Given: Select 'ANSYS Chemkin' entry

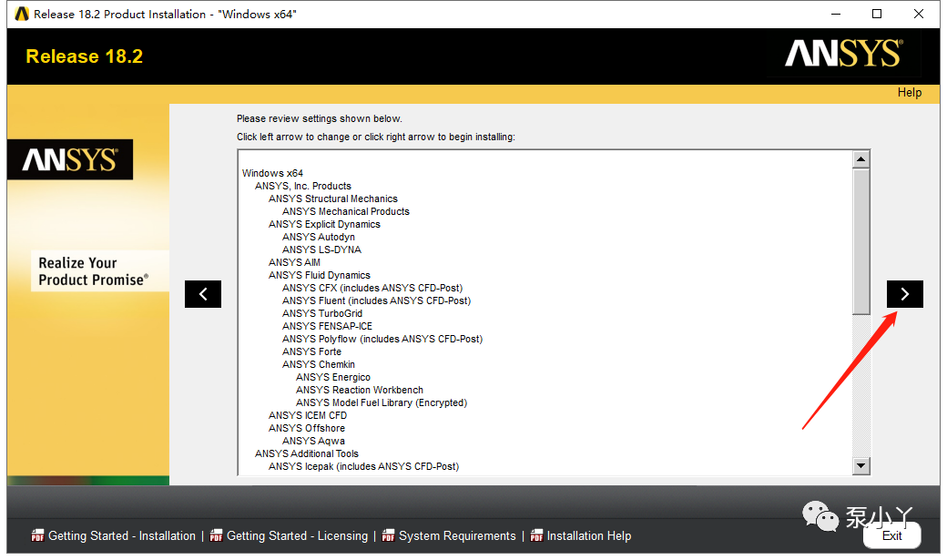Looking at the screenshot, I should pyautogui.click(x=319, y=364).
